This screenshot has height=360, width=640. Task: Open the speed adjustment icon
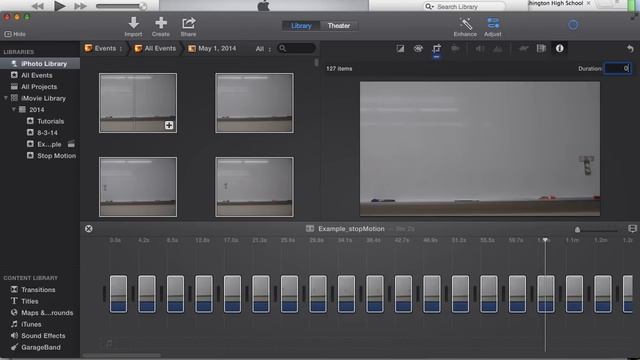(523, 49)
